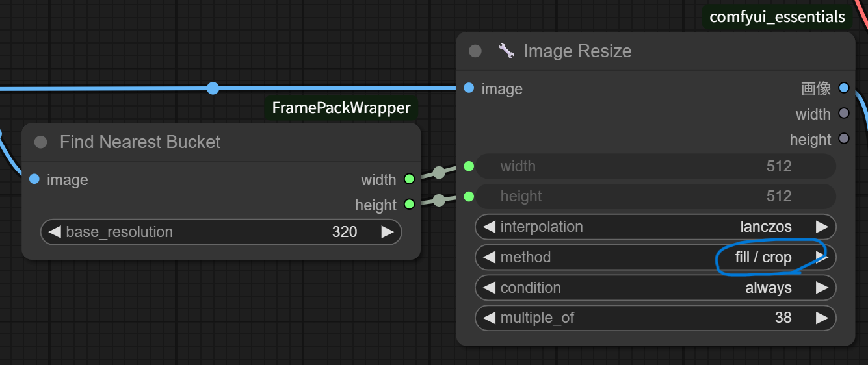
Task: Open the method dropdown showing fill / crop
Action: [x=655, y=257]
